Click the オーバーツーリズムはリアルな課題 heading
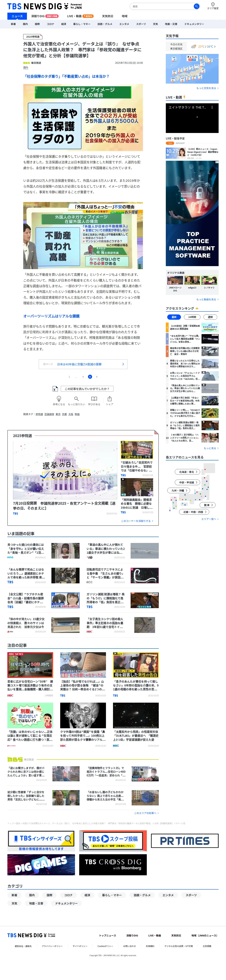 click(51, 316)
